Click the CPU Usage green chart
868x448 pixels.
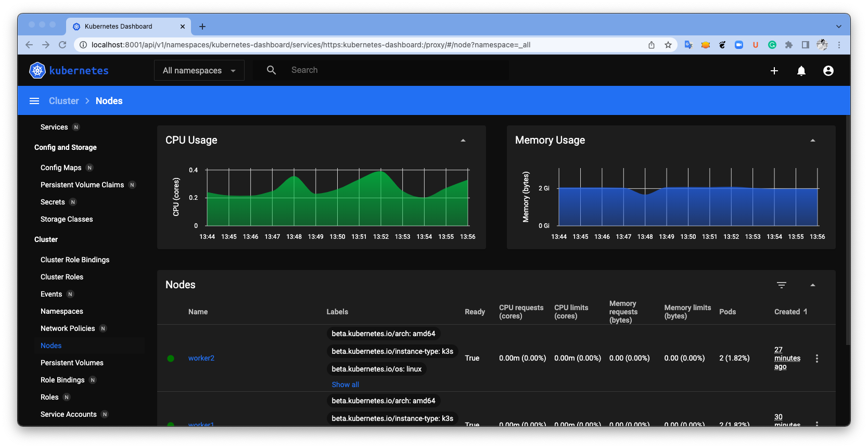(338, 198)
